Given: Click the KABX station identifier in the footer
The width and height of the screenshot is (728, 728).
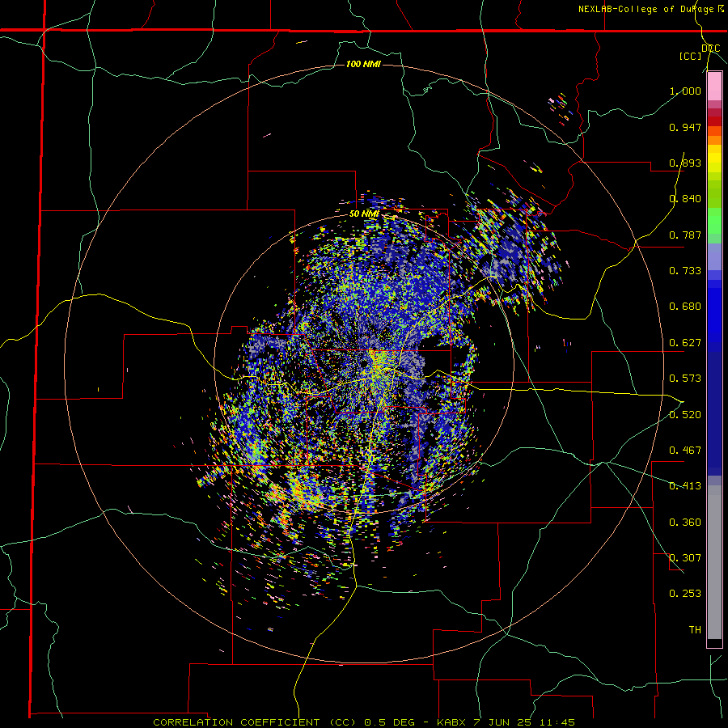Looking at the screenshot, I should point(453,722).
